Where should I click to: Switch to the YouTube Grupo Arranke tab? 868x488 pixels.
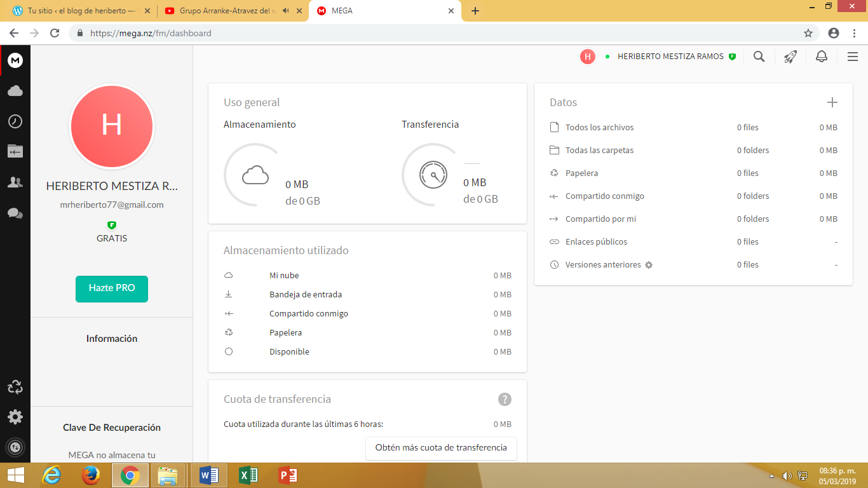(x=226, y=11)
